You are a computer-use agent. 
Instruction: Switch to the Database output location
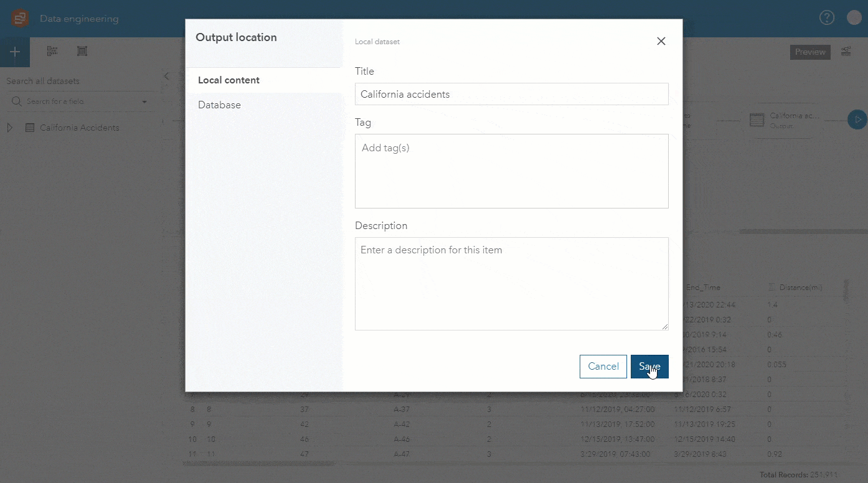click(x=219, y=105)
